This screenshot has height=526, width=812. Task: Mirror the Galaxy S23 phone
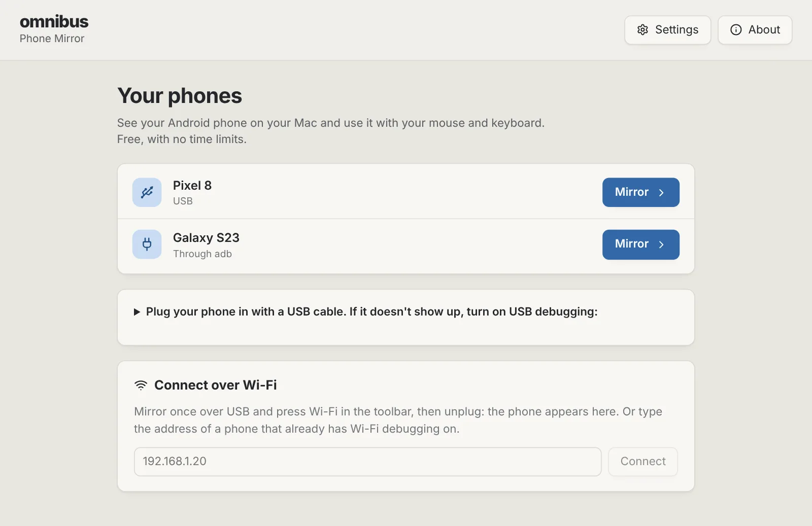tap(640, 244)
